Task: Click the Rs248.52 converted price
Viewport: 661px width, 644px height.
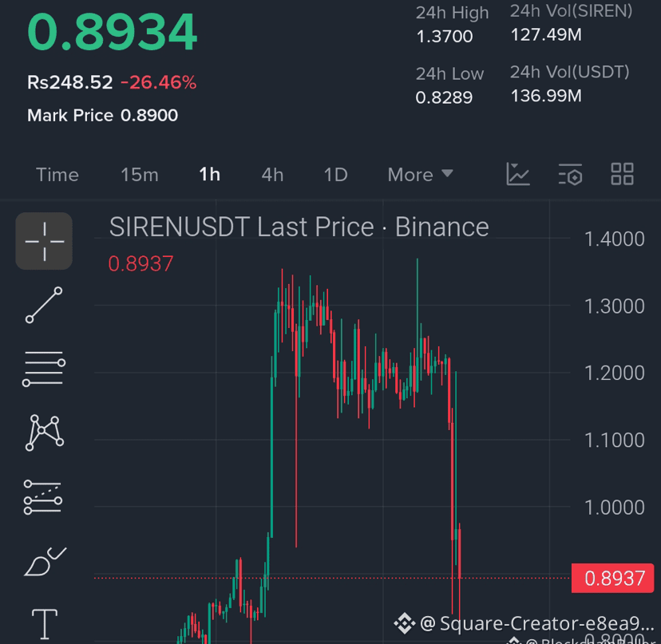Action: [x=70, y=83]
